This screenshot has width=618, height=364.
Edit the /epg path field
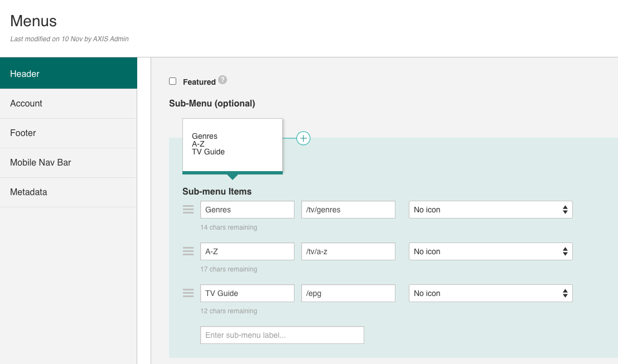(348, 293)
